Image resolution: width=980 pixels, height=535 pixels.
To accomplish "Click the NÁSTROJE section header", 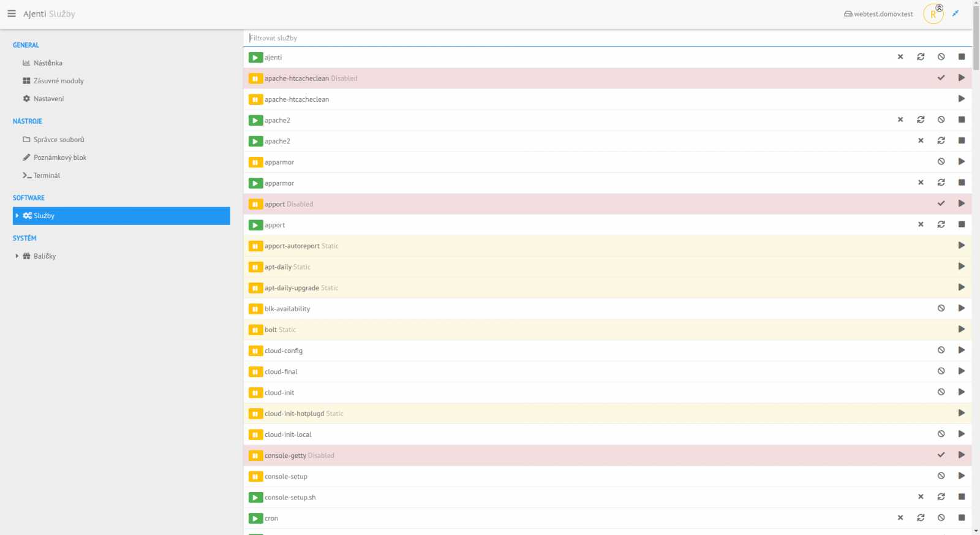I will click(28, 121).
